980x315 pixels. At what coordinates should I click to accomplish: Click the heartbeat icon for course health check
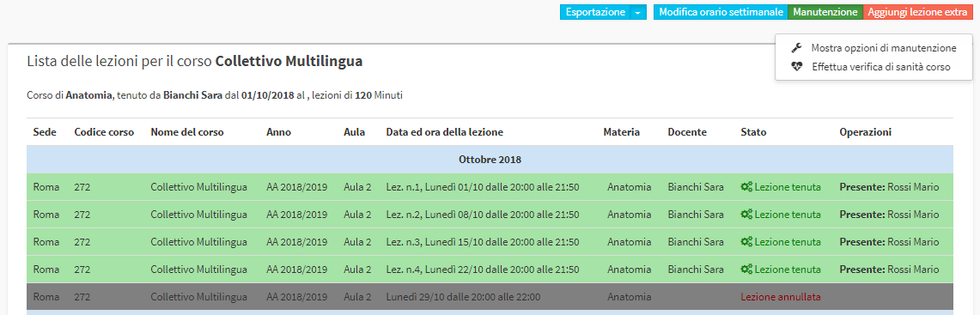(796, 67)
